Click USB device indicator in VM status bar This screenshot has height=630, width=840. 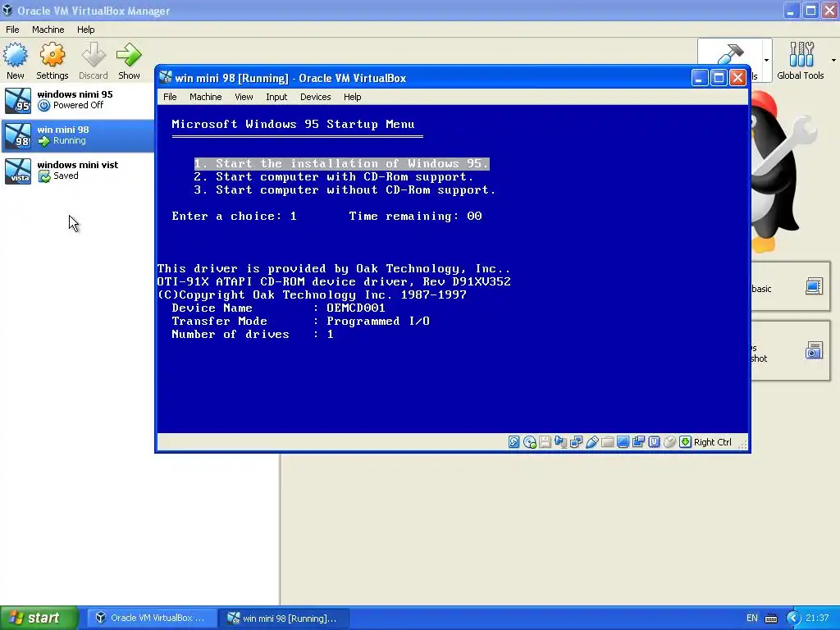(x=591, y=442)
